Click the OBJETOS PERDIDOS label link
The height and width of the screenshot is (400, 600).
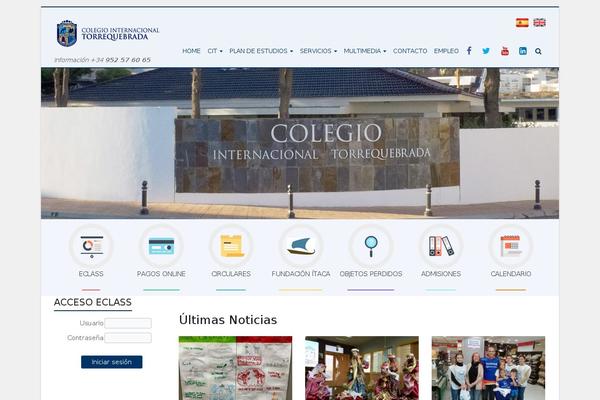[371, 274]
